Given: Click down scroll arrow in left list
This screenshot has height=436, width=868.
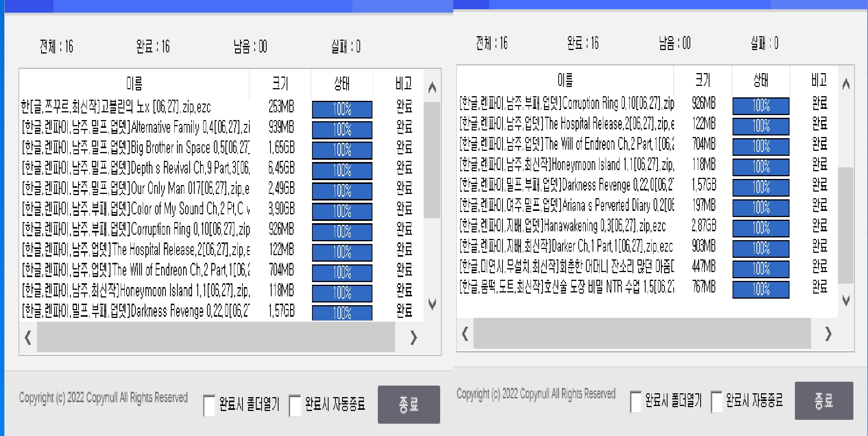Looking at the screenshot, I should 432,304.
